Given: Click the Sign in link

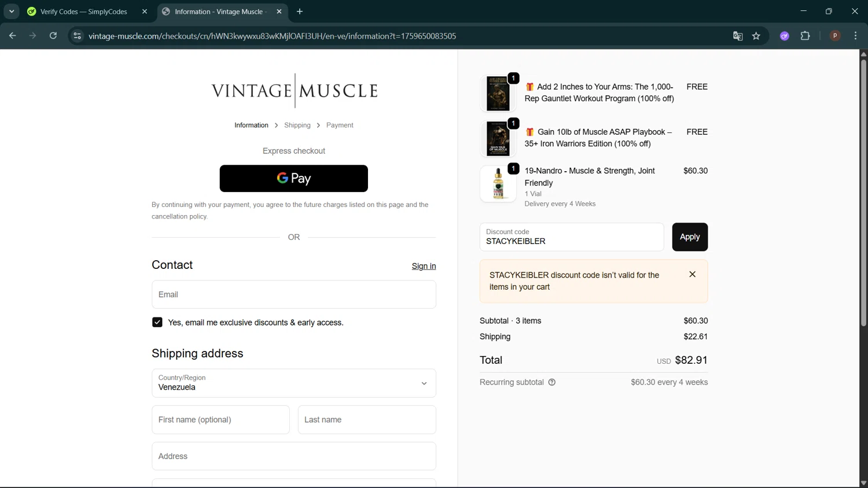Looking at the screenshot, I should (424, 266).
